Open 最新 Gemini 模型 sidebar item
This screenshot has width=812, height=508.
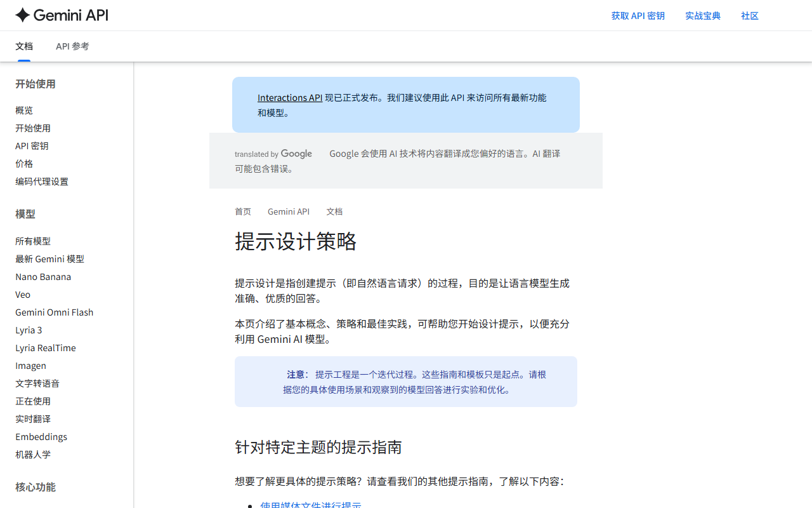click(x=49, y=259)
